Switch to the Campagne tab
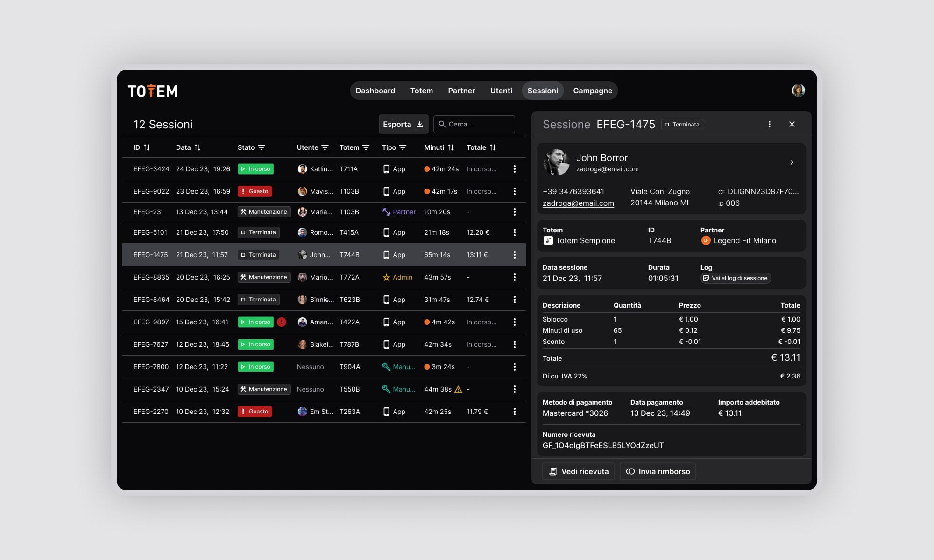Screen dimensions: 934x560 (x=593, y=91)
